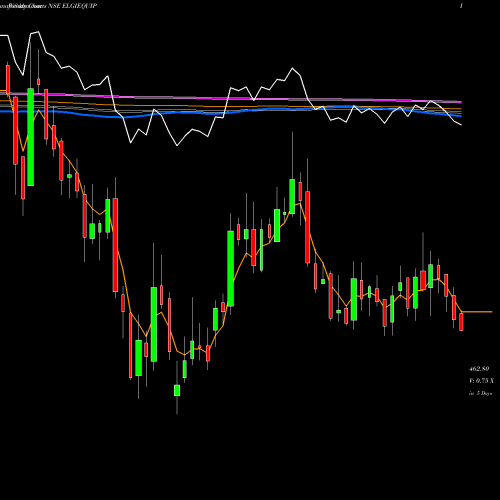
Task: Click the last red candle at right edge
Action: pos(461,322)
